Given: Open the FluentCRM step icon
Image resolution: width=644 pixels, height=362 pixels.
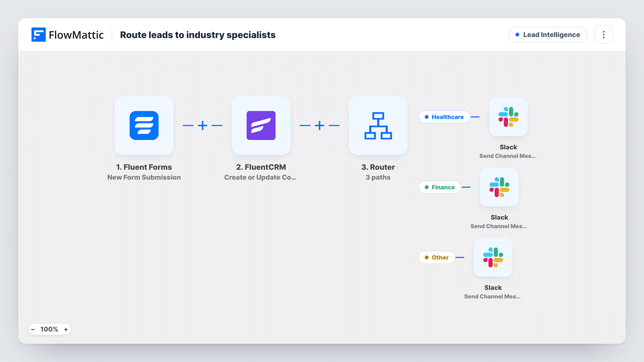Looking at the screenshot, I should pos(261,125).
